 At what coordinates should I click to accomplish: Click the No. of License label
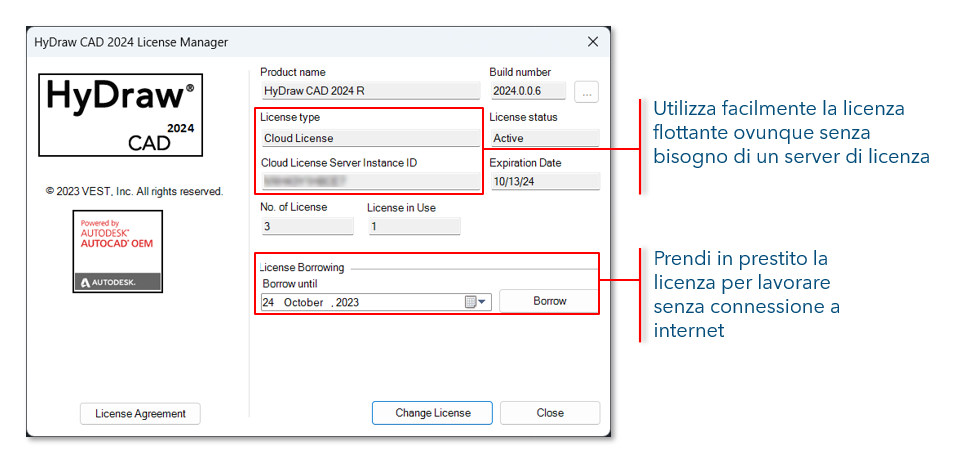[x=294, y=207]
